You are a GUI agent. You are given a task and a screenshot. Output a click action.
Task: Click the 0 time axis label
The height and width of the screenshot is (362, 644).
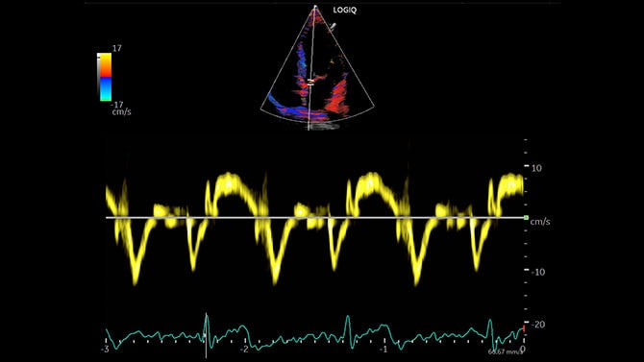tap(523, 350)
